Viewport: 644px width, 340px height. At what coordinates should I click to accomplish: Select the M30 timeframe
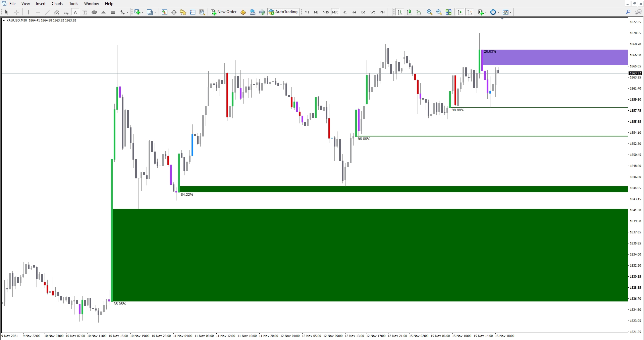click(335, 12)
